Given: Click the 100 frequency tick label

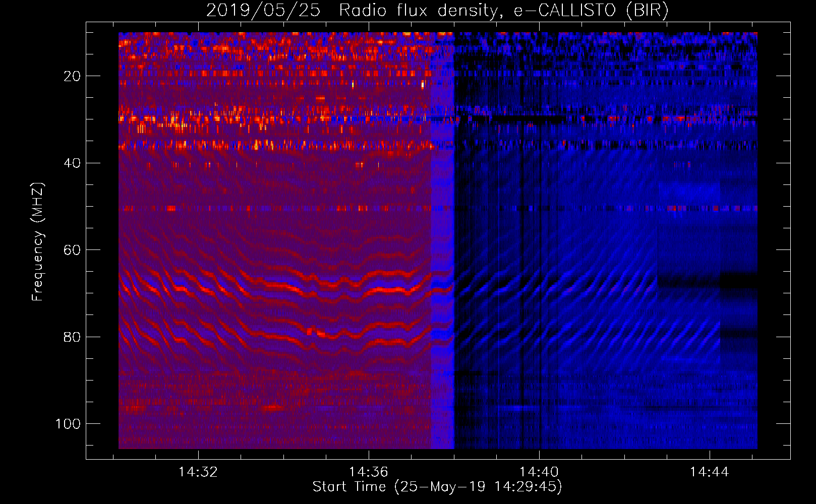Looking at the screenshot, I should tap(68, 424).
